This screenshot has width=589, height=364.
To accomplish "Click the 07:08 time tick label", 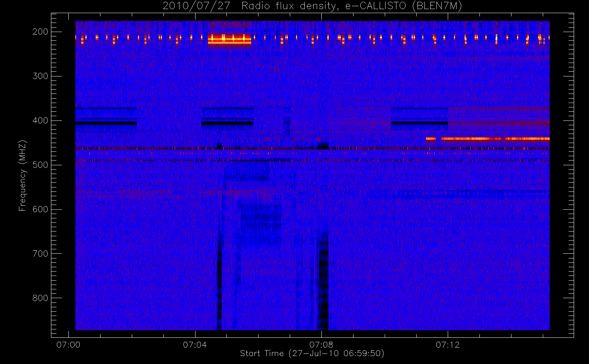I will [321, 345].
